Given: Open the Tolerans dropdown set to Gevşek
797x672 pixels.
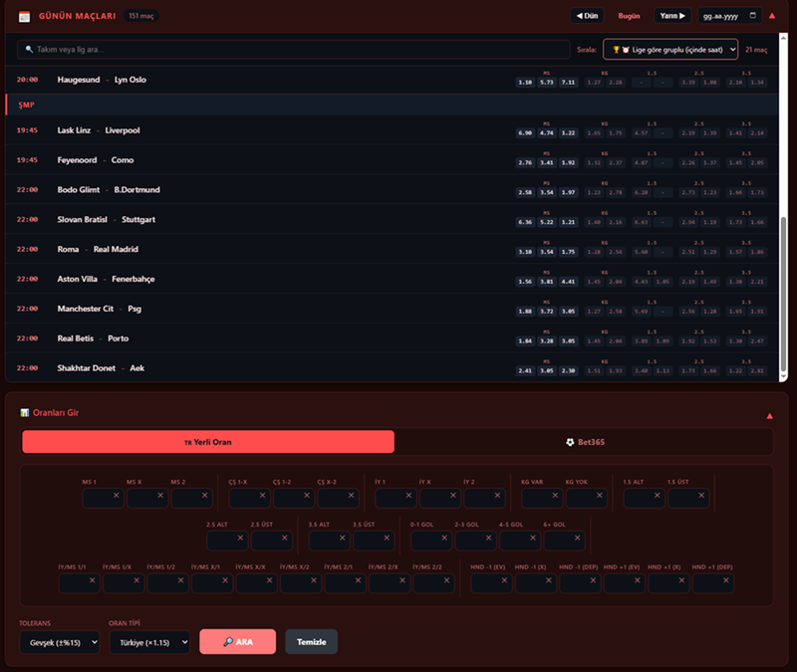Looking at the screenshot, I should (60, 642).
